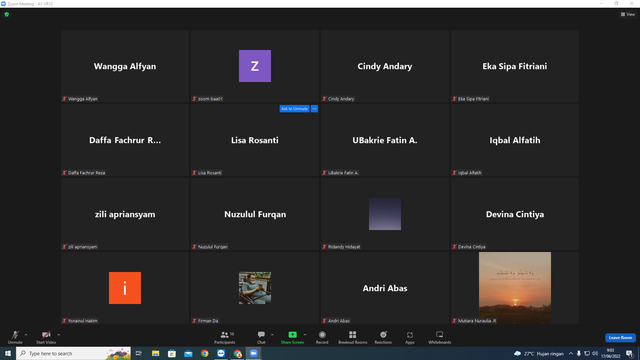
Task: Click the taskbar search box
Action: (73, 353)
